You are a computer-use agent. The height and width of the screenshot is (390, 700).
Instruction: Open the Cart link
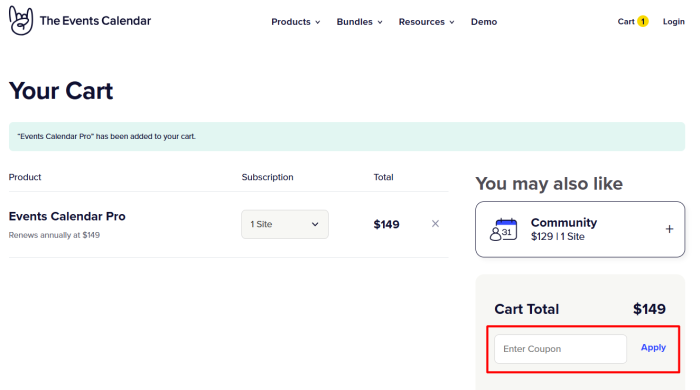click(x=626, y=21)
